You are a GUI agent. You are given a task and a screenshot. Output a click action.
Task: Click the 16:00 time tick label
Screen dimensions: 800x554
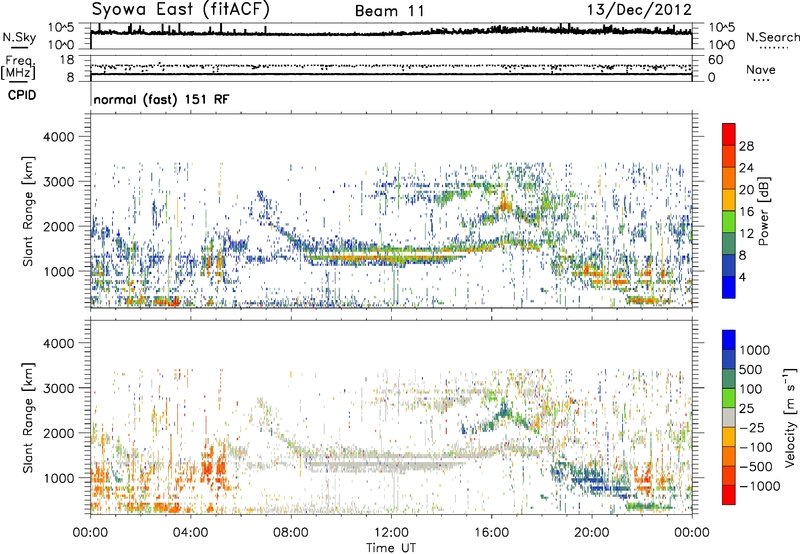491,533
